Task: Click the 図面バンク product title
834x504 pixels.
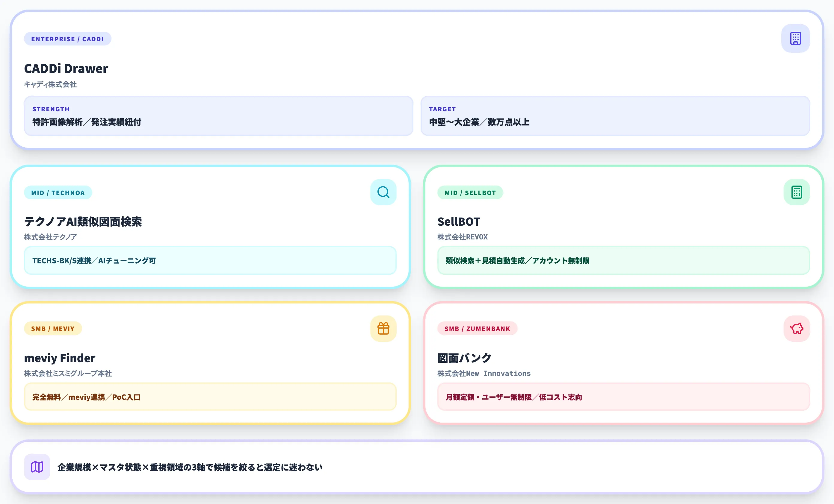Action: click(x=464, y=358)
